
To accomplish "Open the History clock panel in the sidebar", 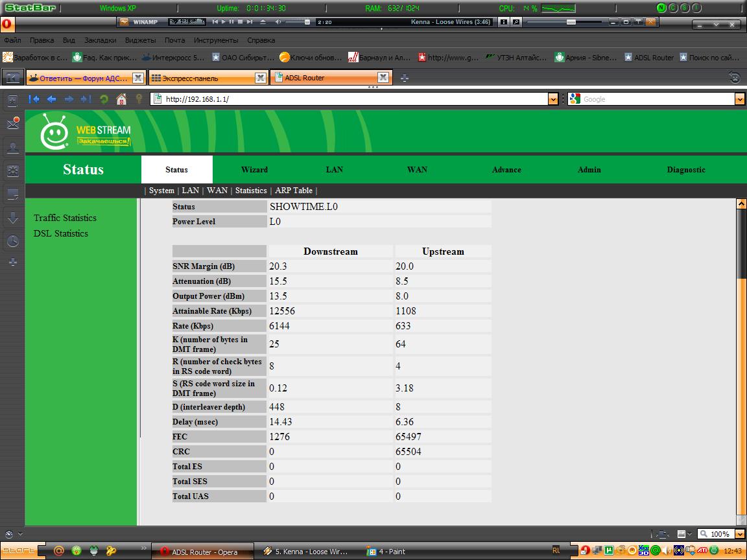I will tap(12, 241).
